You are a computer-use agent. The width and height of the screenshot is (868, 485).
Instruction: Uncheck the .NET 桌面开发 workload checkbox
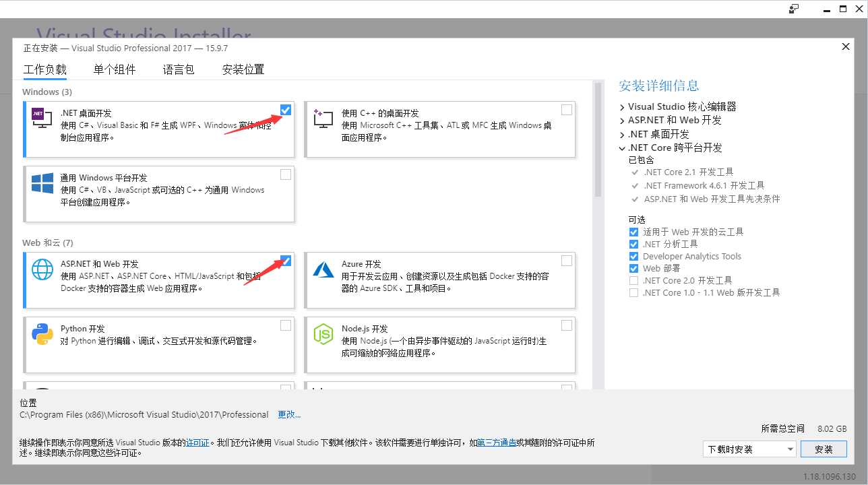click(x=286, y=110)
